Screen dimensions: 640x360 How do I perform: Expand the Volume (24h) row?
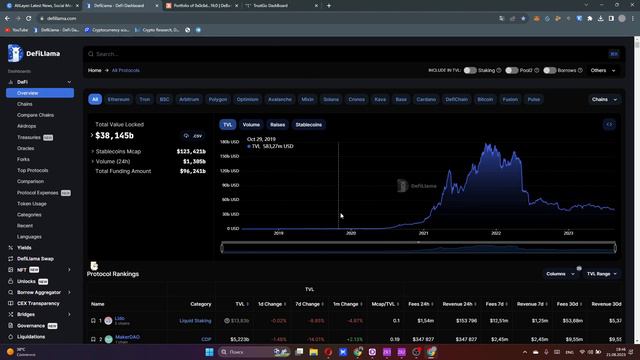pos(93,161)
